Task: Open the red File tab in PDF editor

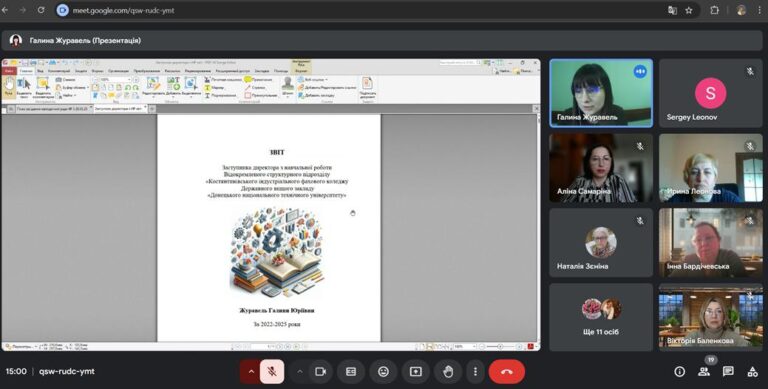Action: click(x=9, y=71)
